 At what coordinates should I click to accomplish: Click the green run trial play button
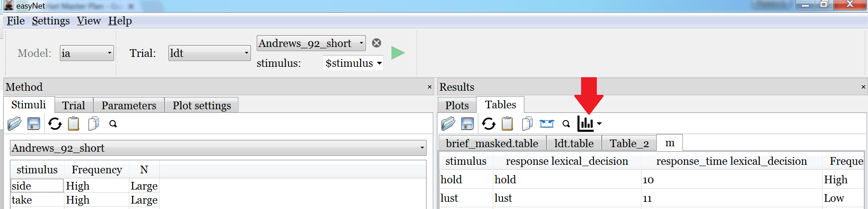[398, 53]
